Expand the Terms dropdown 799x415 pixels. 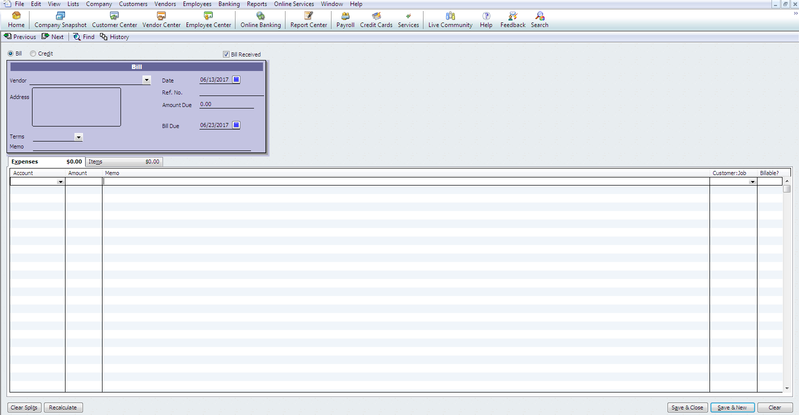click(78, 136)
